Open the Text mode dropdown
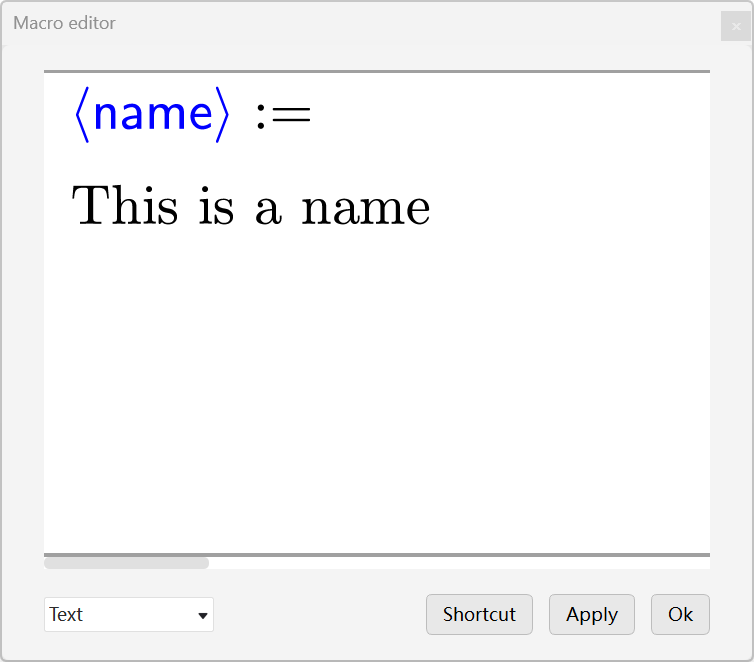754x662 pixels. pos(128,614)
